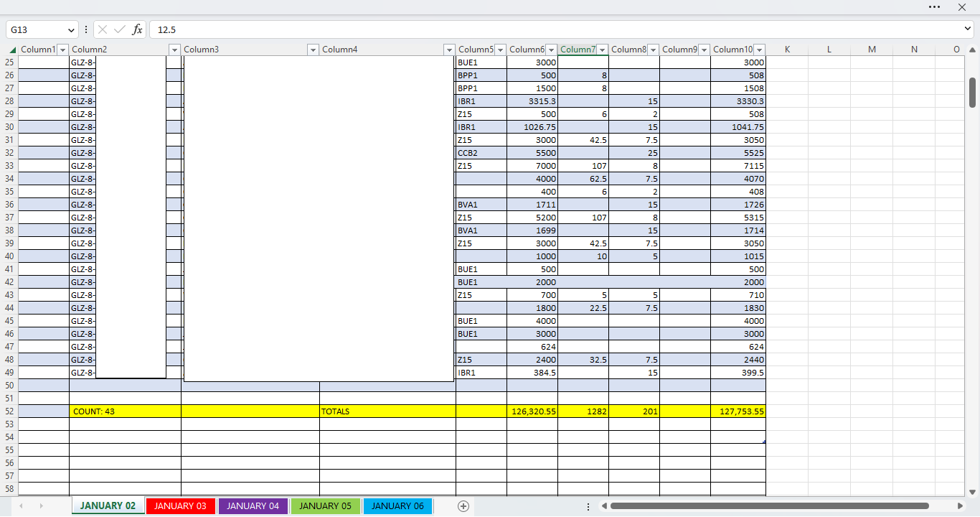Select the cell containing 7115
Screen dimensions: 980x517
point(738,166)
